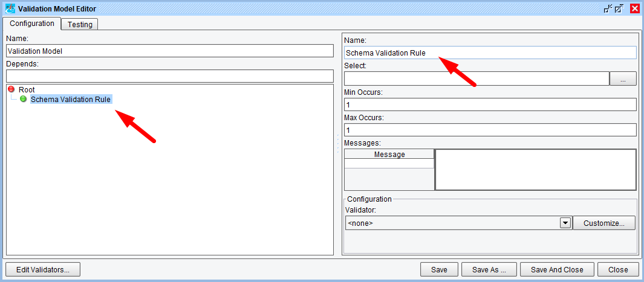Click the green Schema Validation Rule icon

coord(24,99)
